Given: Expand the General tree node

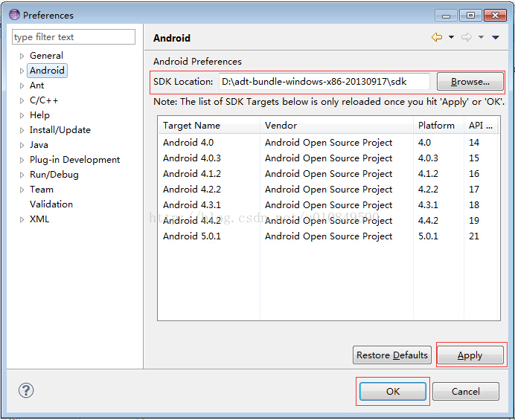Looking at the screenshot, I should (x=22, y=56).
